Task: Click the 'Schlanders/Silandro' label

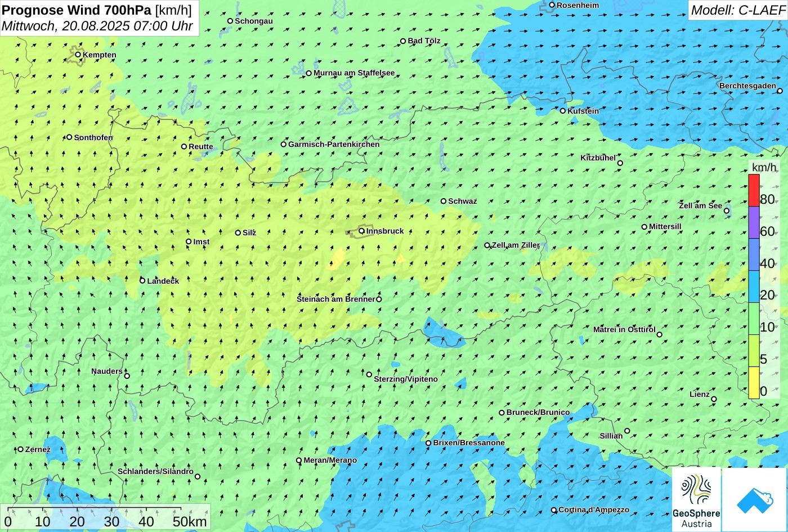Action: tap(155, 471)
